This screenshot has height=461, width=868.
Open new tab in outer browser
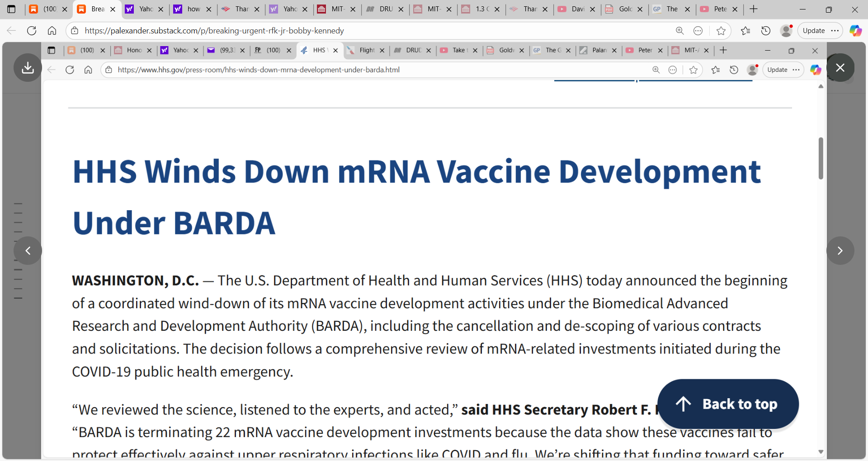click(x=754, y=9)
